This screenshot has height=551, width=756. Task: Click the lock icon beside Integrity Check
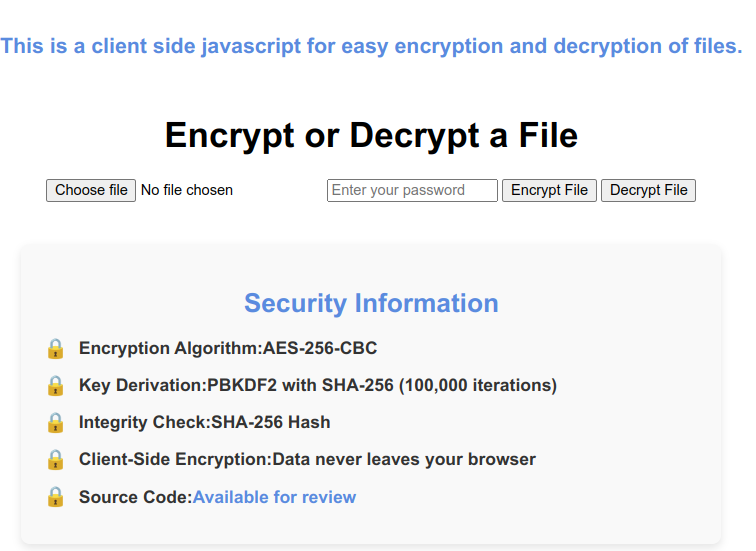click(55, 423)
